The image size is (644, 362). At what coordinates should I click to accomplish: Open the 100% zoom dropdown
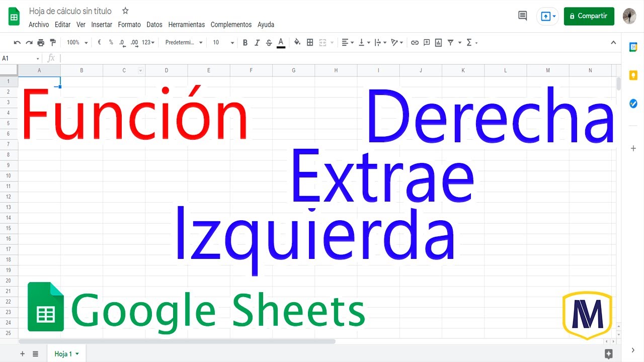pos(77,43)
